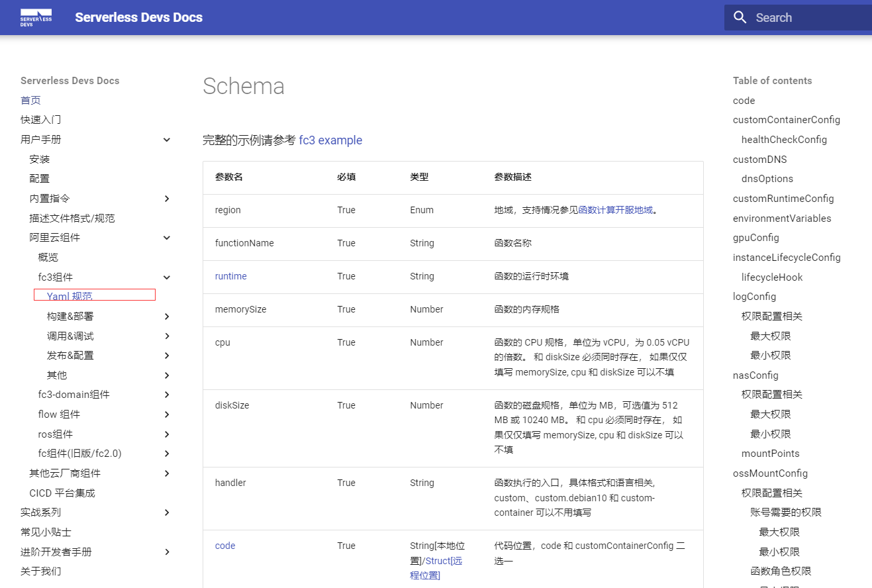Click the Schema page heading
The image size is (872, 588).
coord(244,86)
